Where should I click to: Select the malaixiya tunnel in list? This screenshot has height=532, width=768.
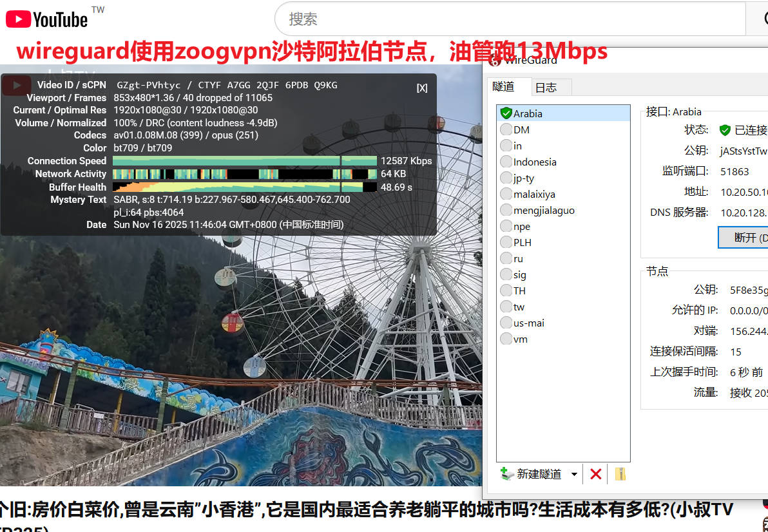tap(534, 194)
